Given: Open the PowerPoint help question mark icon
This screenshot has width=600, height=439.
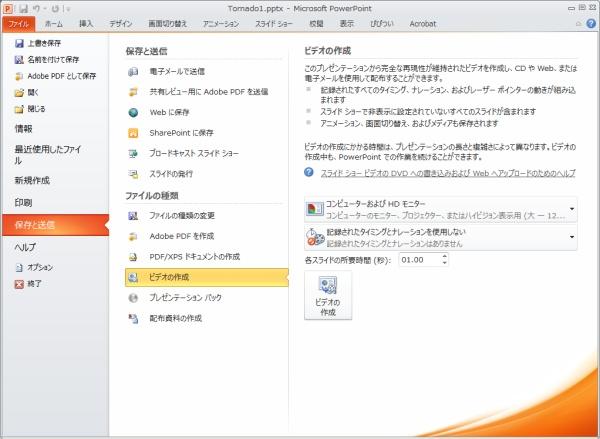Looking at the screenshot, I should (591, 23).
